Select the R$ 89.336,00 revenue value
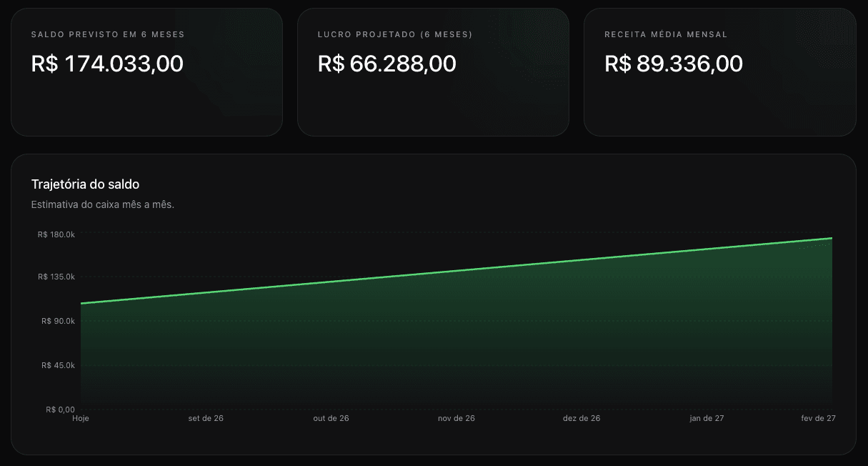 click(x=674, y=64)
